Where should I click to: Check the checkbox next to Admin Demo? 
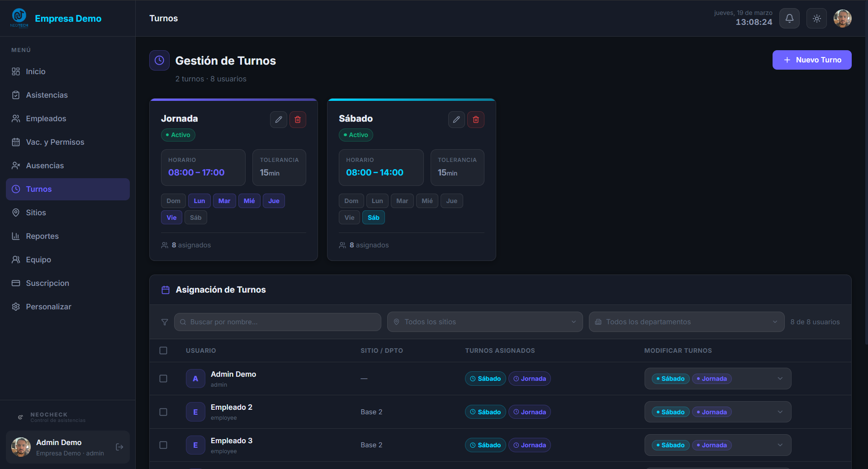pyautogui.click(x=163, y=379)
